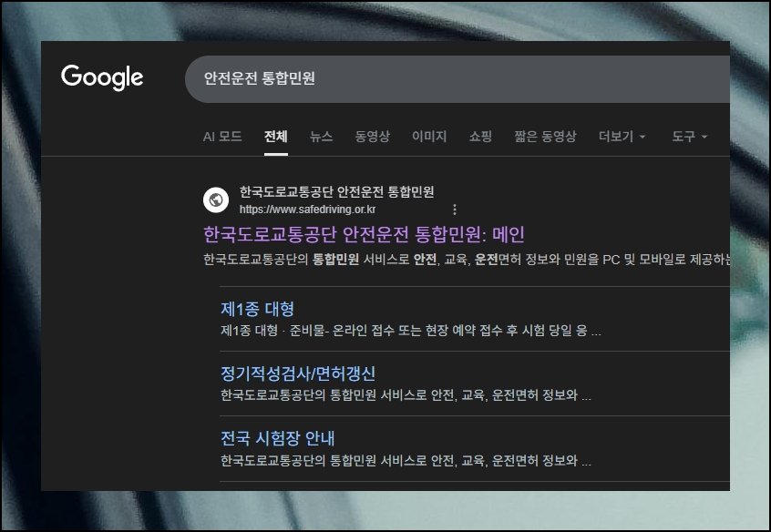Click the URL https://www.safedriving.or.kr
771x532 pixels.
[x=307, y=210]
